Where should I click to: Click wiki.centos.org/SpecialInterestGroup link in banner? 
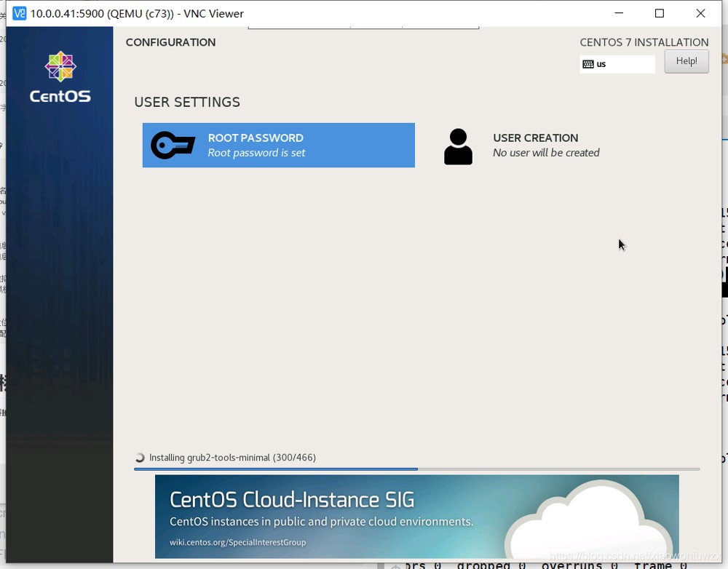point(238,542)
